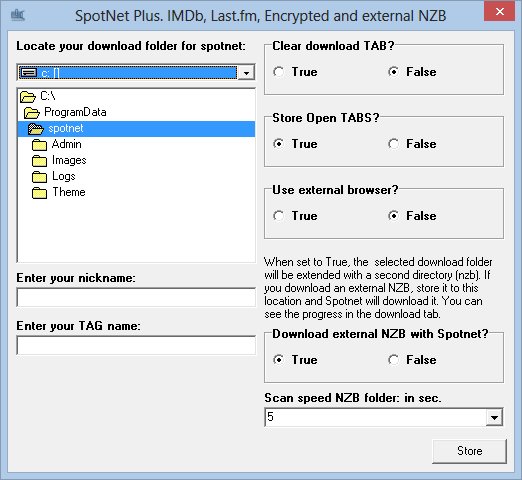522x480 pixels.
Task: Pick the Theme folder icon
Action: tap(39, 193)
